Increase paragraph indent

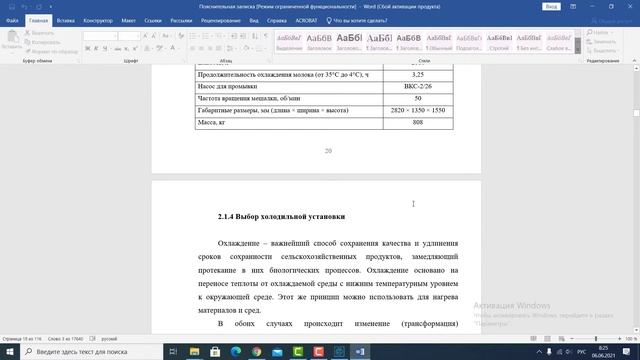pyautogui.click(x=243, y=36)
